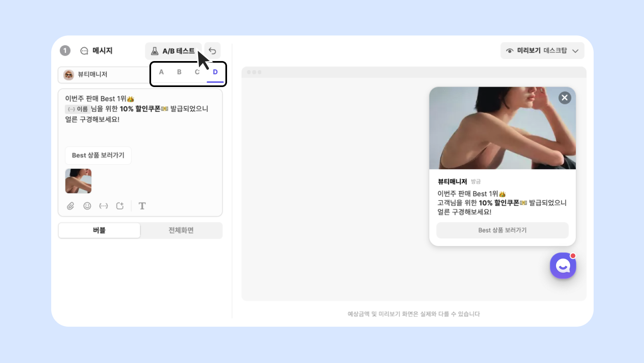Click the preview message product image
Screen dimensions: 644x363
click(502, 128)
